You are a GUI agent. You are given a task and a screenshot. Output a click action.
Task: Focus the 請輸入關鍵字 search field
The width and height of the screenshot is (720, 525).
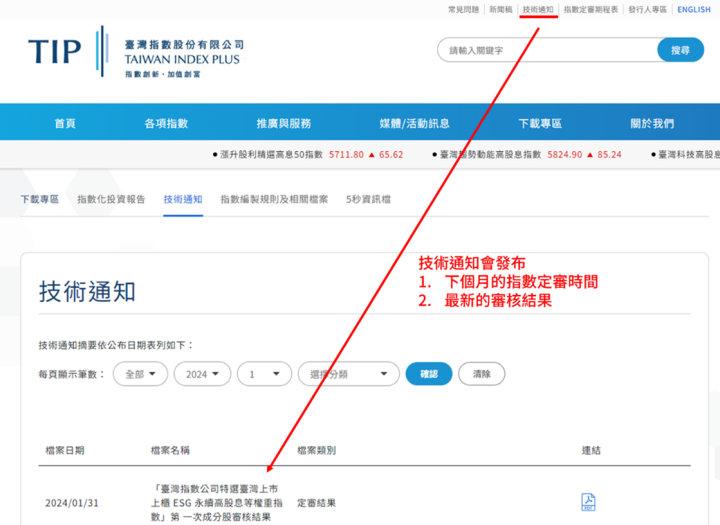(547, 50)
